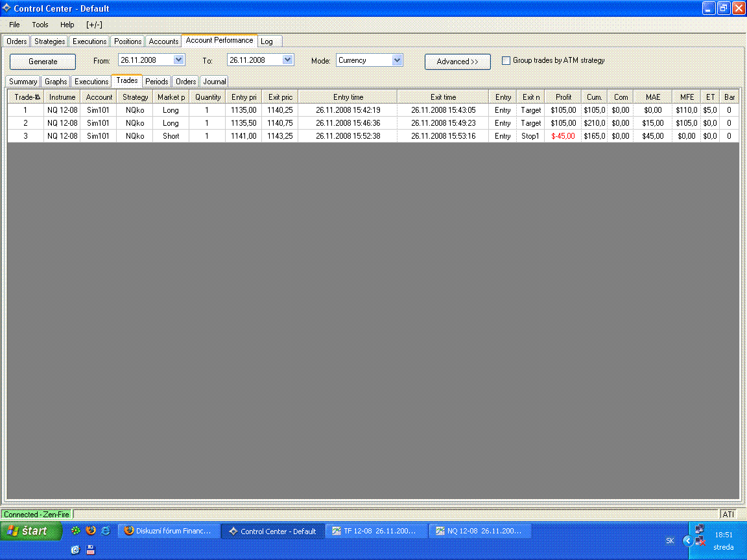
Task: Click the Quantity column header
Action: click(207, 97)
